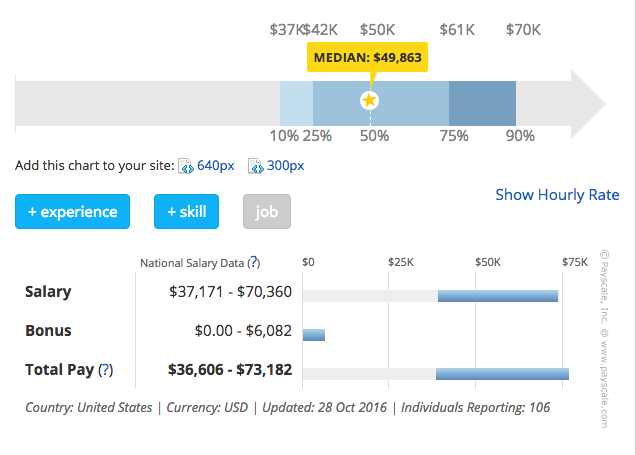Open the Total Pay help question mark
The image size is (636, 455).
(106, 370)
